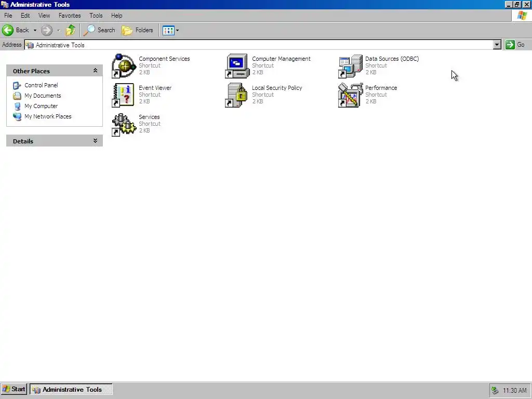532x399 pixels.
Task: Expand the Address bar dropdown list
Action: [x=497, y=45]
